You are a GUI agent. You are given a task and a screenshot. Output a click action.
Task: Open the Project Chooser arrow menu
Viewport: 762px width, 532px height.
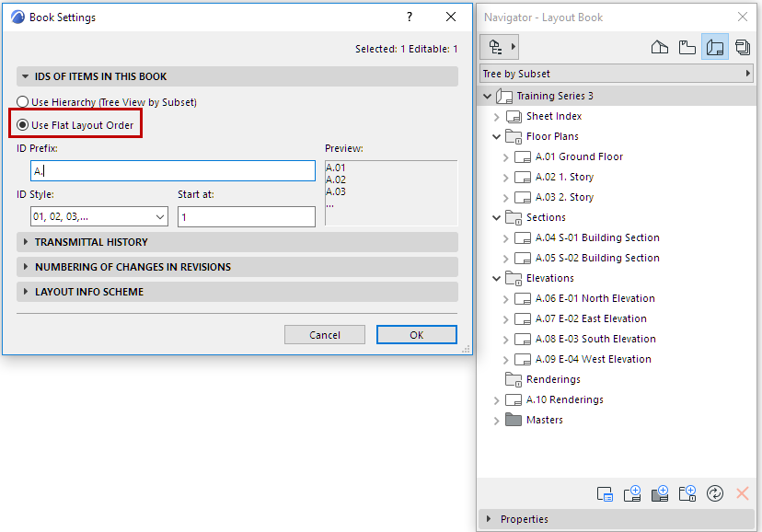514,47
